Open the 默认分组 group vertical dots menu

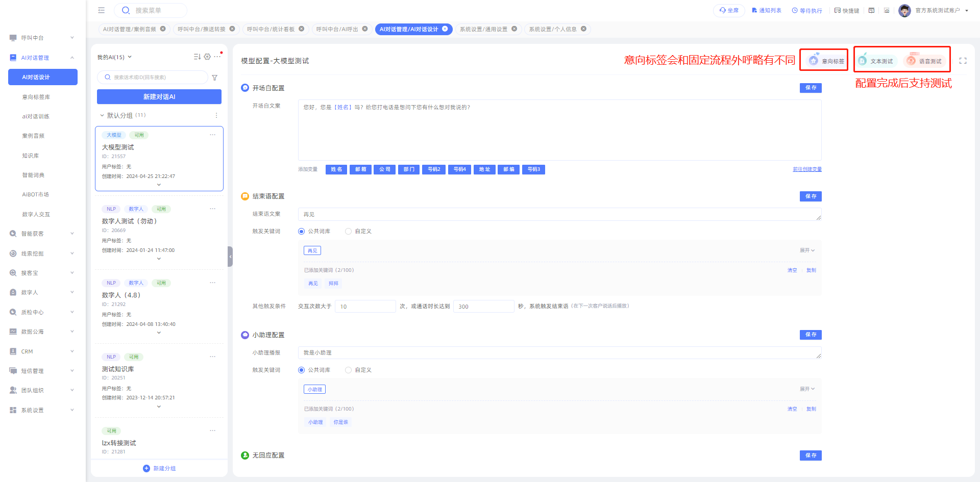(x=216, y=115)
